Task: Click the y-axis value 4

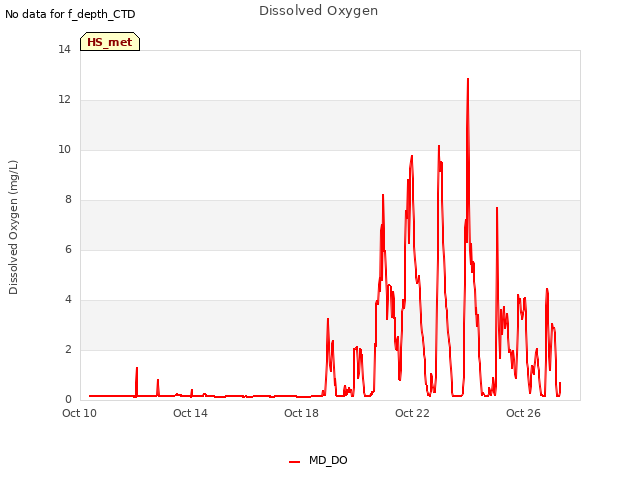Action: [x=68, y=299]
